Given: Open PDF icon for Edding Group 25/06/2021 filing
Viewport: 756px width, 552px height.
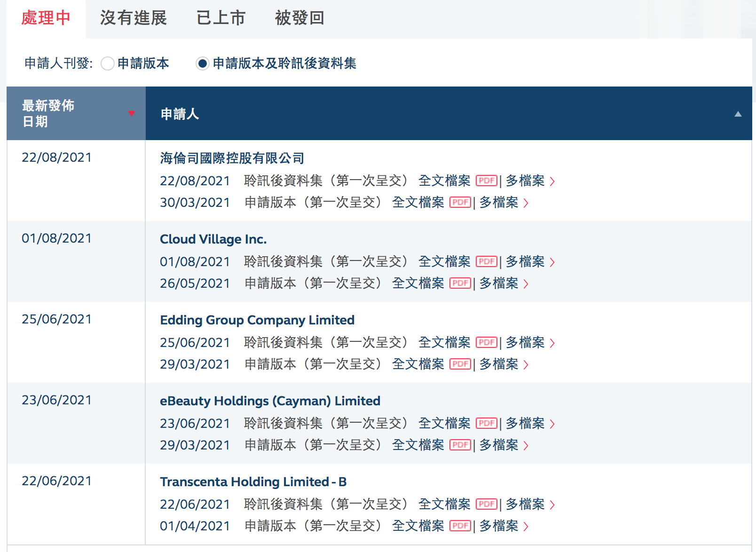Looking at the screenshot, I should point(487,342).
